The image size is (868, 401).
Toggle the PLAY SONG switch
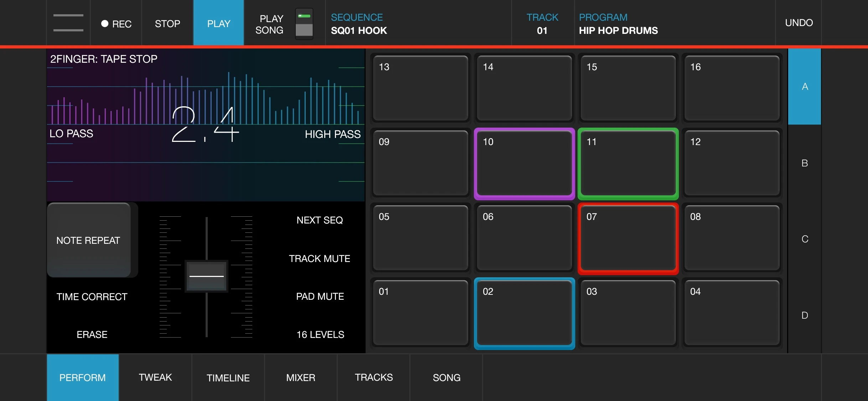(304, 24)
